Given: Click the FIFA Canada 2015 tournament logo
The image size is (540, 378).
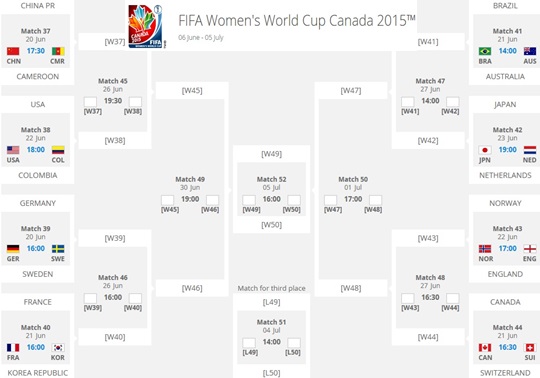Looking at the screenshot, I should (x=147, y=26).
